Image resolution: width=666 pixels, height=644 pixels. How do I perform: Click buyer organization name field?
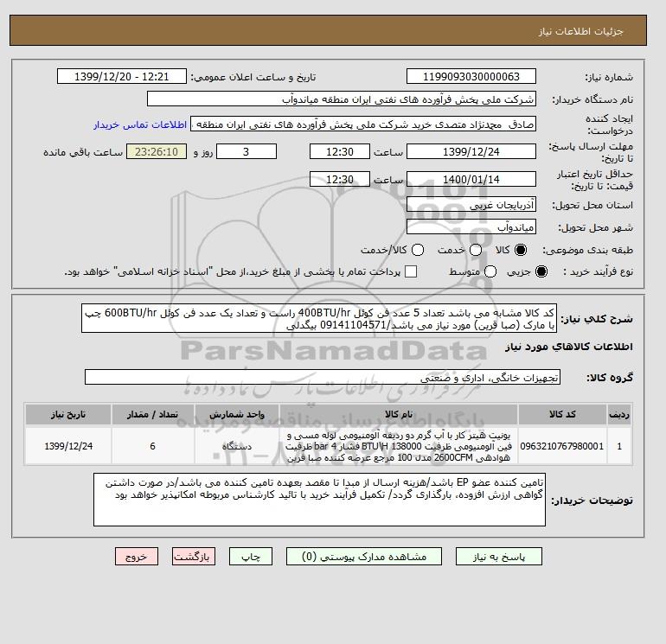tap(341, 99)
